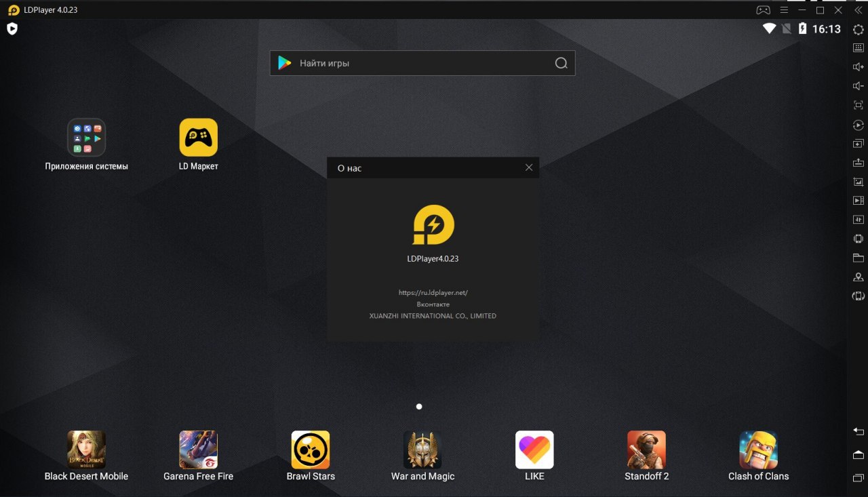The width and height of the screenshot is (868, 497).
Task: Open the virtual GPS location icon
Action: click(858, 277)
